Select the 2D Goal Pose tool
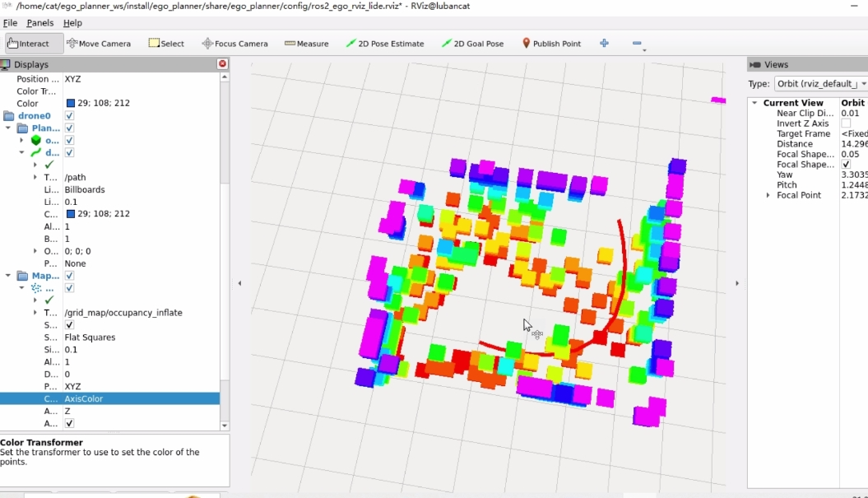 [x=473, y=44]
